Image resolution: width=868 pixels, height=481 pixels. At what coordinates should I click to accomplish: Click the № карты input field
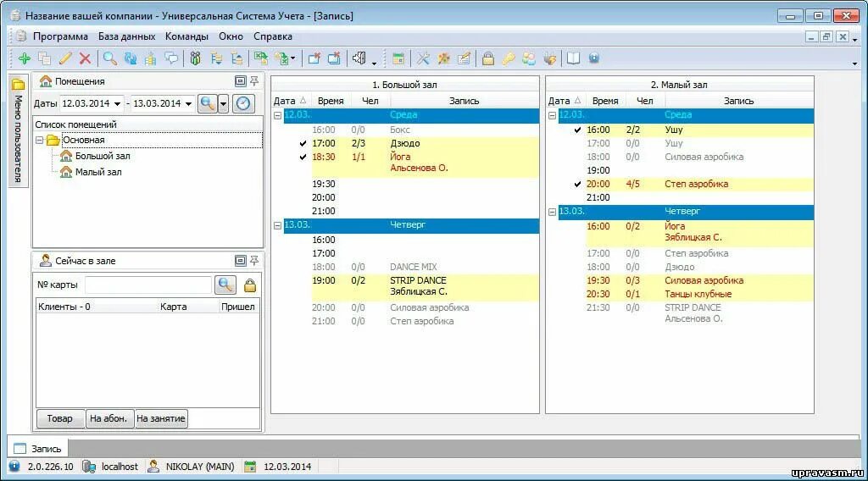pyautogui.click(x=147, y=285)
